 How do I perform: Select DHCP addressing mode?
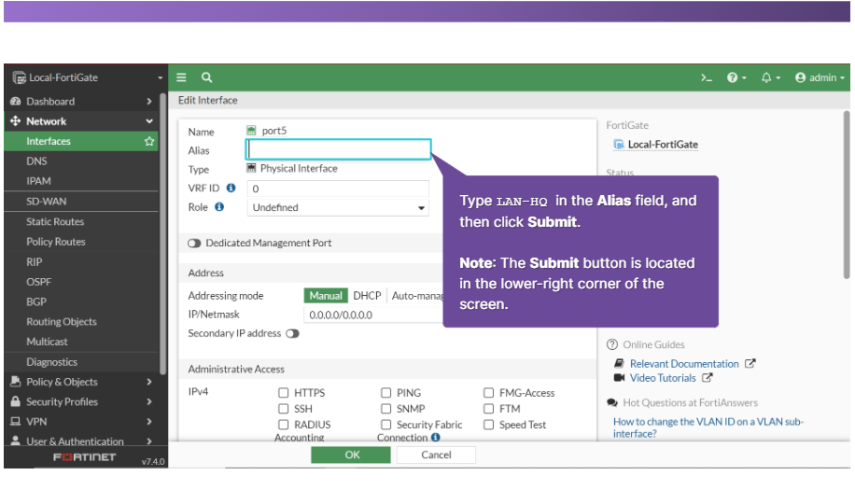click(367, 296)
